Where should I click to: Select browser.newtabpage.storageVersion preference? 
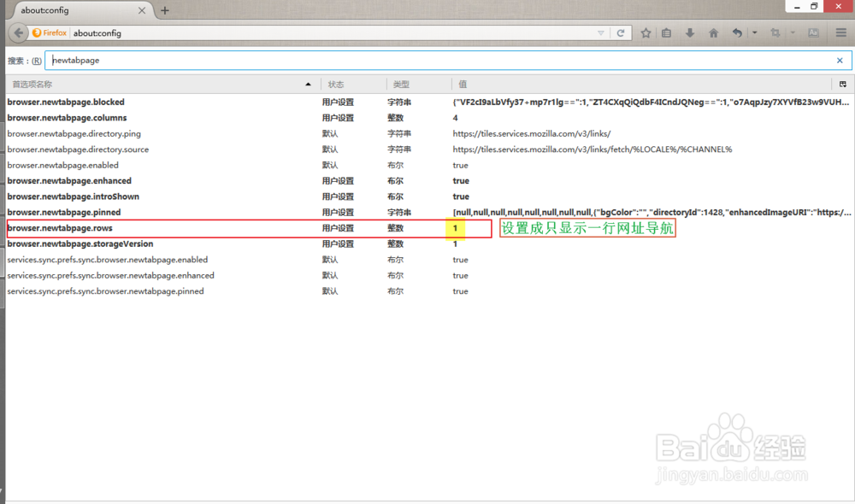pyautogui.click(x=430, y=244)
